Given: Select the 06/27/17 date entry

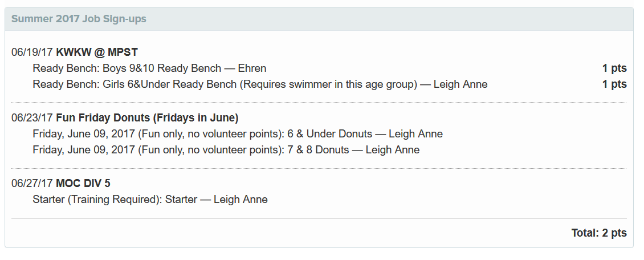Looking at the screenshot, I should coord(32,183).
